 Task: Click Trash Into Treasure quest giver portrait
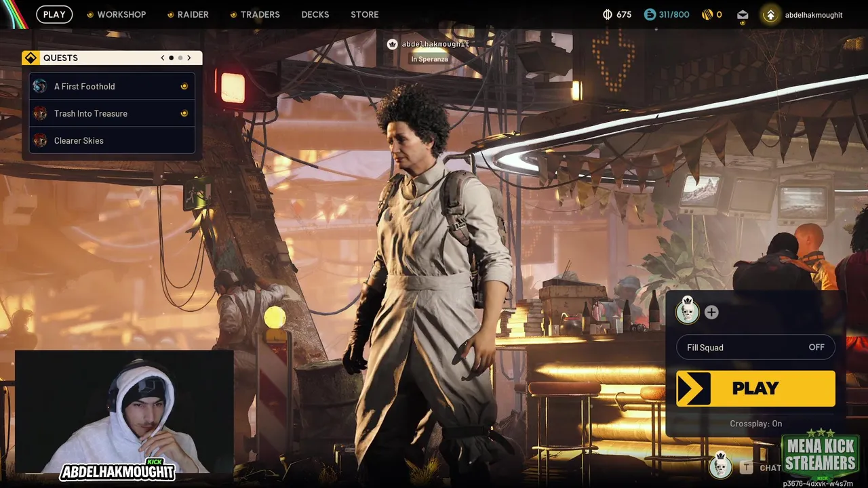[x=40, y=113]
